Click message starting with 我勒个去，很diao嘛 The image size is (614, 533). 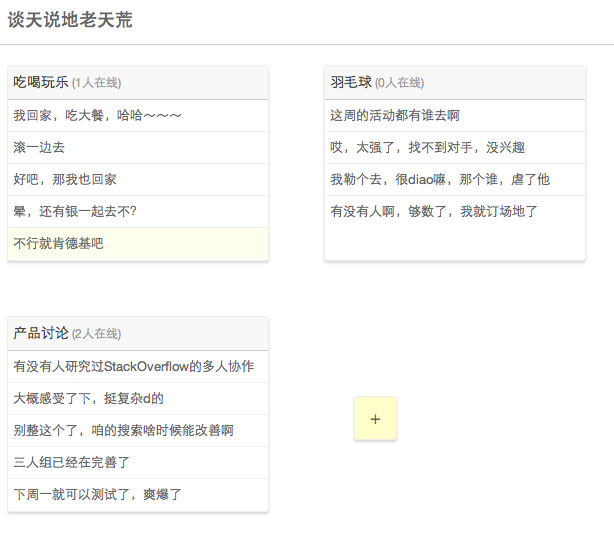tap(440, 180)
